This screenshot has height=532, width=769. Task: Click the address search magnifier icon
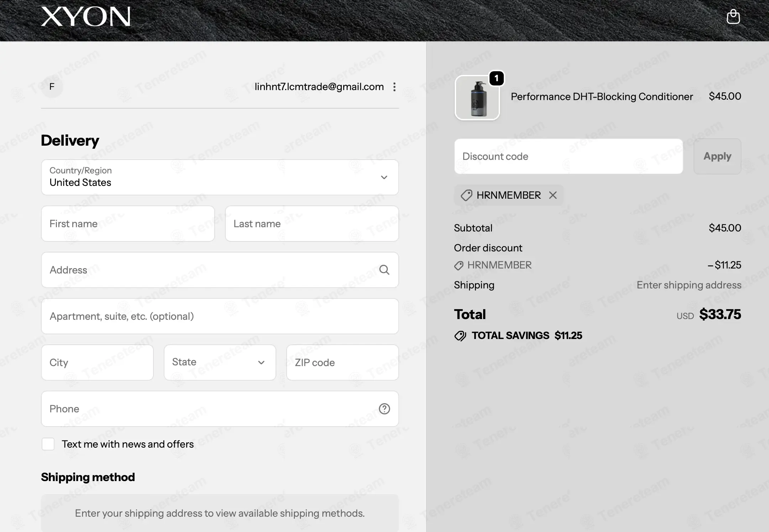click(384, 270)
